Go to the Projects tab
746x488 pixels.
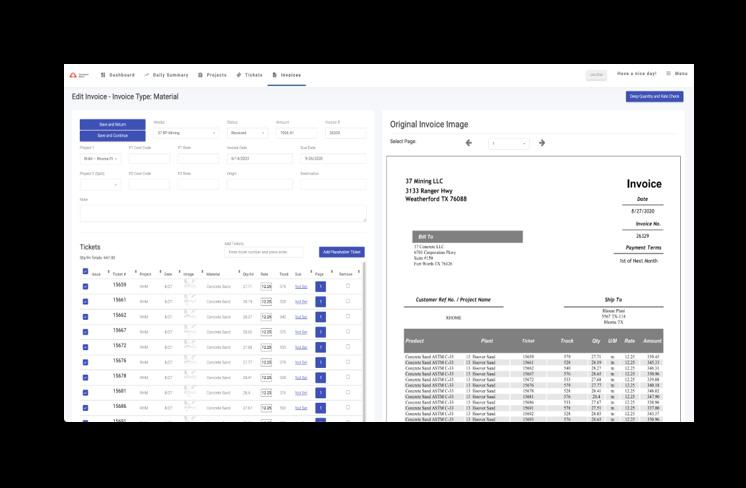[212, 75]
